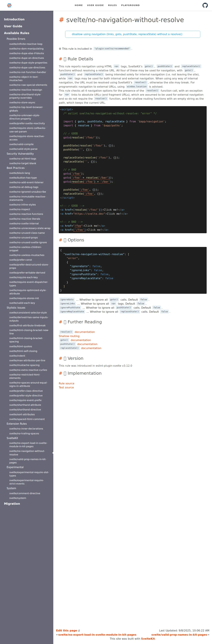Select User Guide in the sidebar
This screenshot has height=644, width=212.
(x=13, y=26)
